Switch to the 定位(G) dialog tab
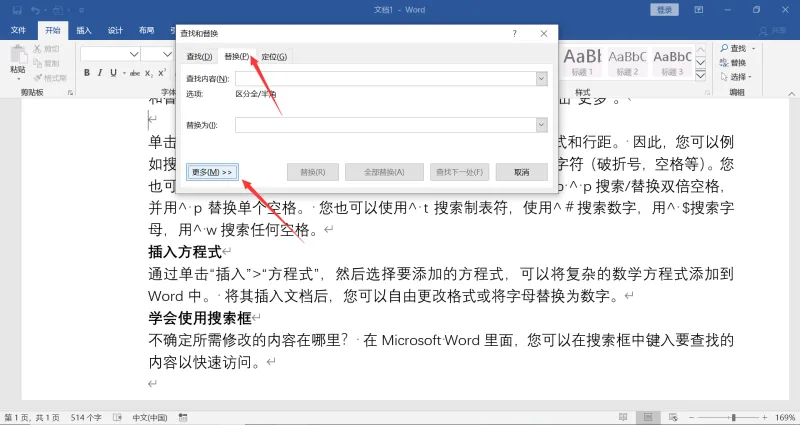Screen dimensions: 800x425 [274, 57]
